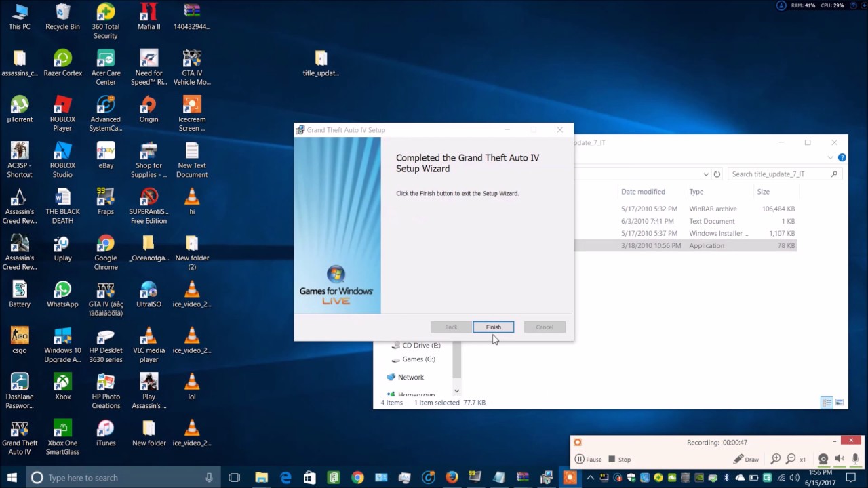The height and width of the screenshot is (488, 868).
Task: Click the taskbar search box
Action: [122, 477]
